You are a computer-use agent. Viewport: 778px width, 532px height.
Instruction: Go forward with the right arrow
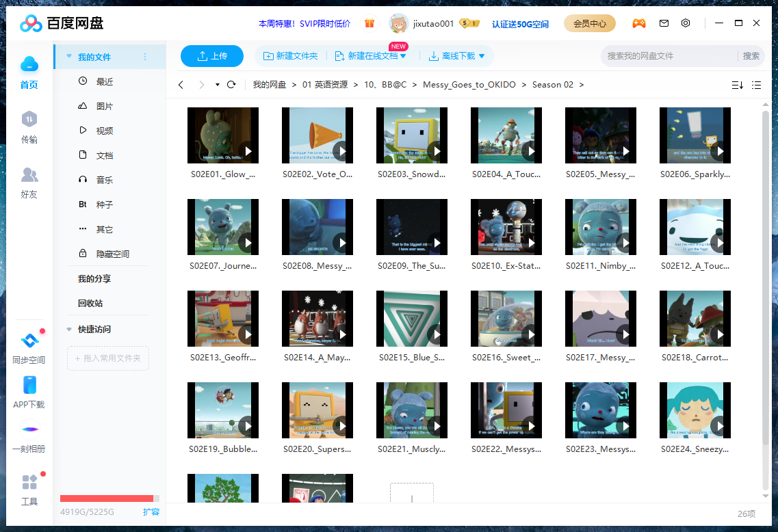click(x=201, y=85)
